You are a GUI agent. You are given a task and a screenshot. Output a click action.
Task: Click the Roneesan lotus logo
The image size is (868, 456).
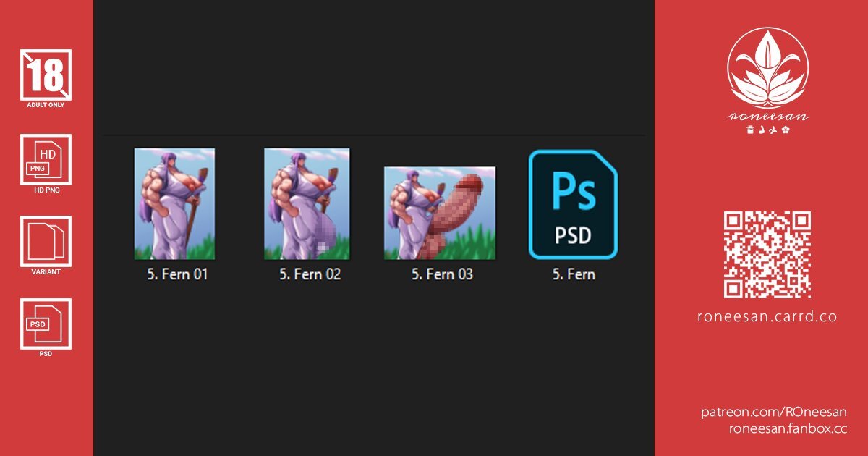(x=767, y=68)
